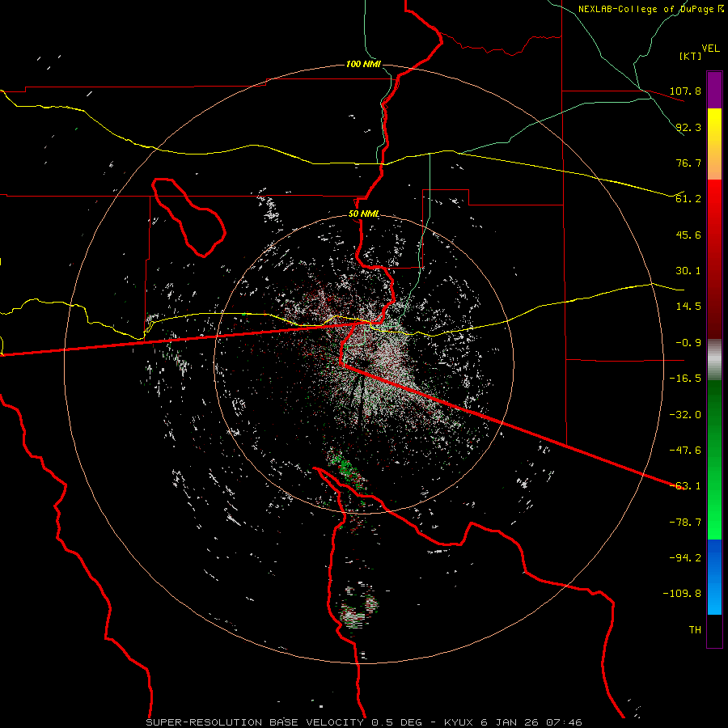The width and height of the screenshot is (728, 728).
Task: Click the purple segment of the color bar
Action: (x=714, y=90)
